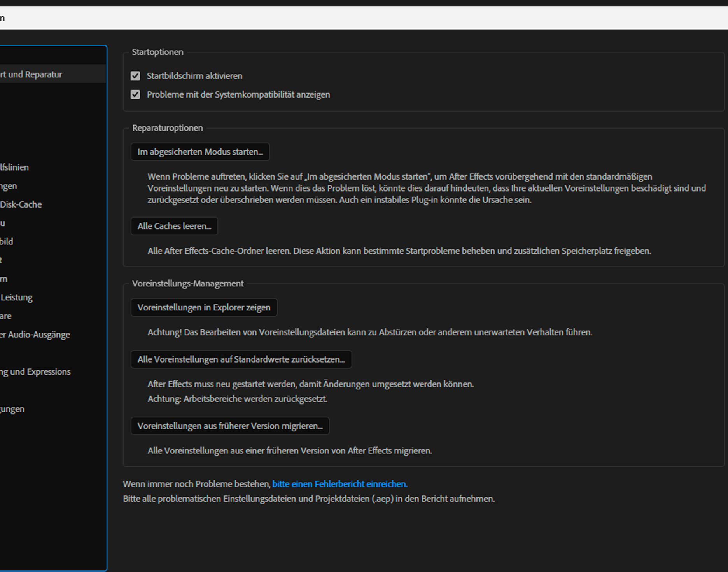Go to Beschriftungen category below Hilfslinien
728x572 pixels.
tap(9, 186)
